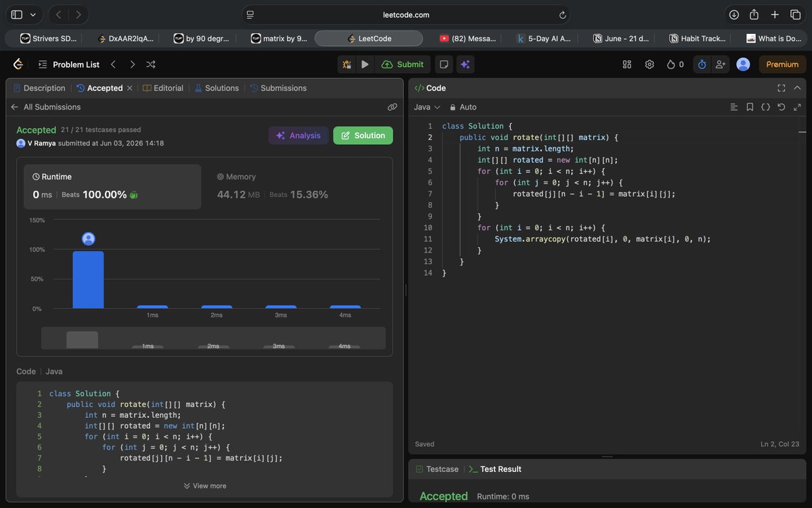Show Safari tab overview icon
The image size is (812, 508).
pos(795,14)
